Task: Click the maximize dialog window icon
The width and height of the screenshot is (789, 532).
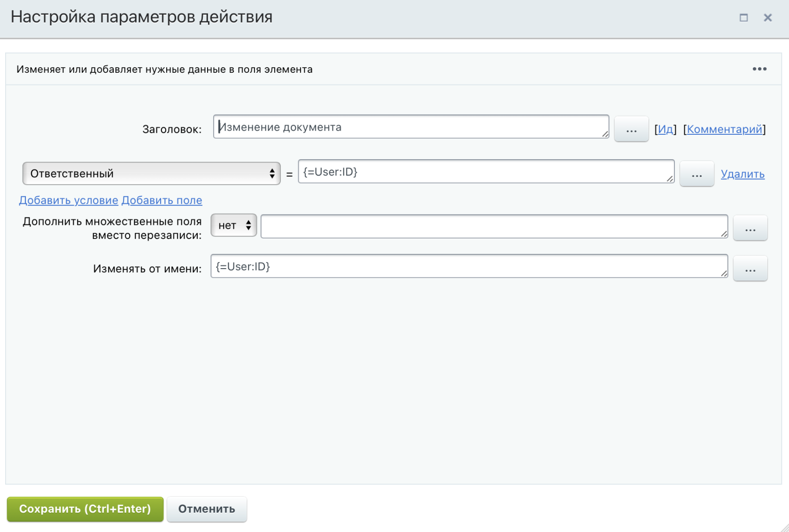Action: [x=743, y=18]
